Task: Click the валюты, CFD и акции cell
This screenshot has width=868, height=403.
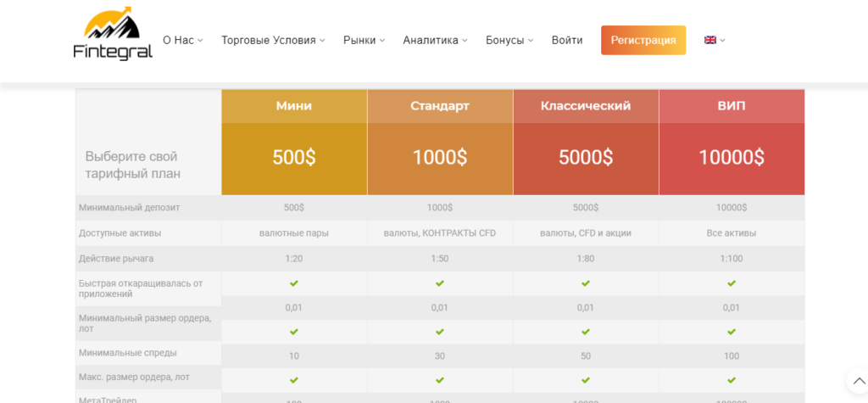Action: pyautogui.click(x=586, y=233)
